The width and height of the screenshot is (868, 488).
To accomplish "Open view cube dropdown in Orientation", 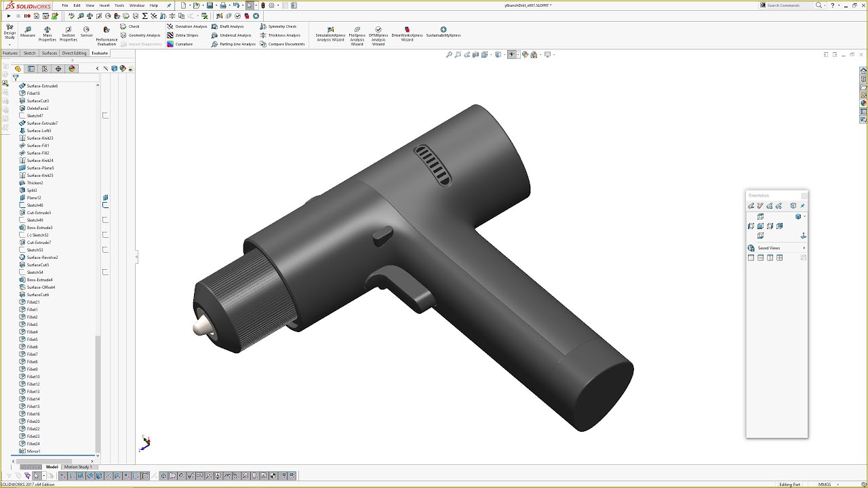I will point(804,216).
